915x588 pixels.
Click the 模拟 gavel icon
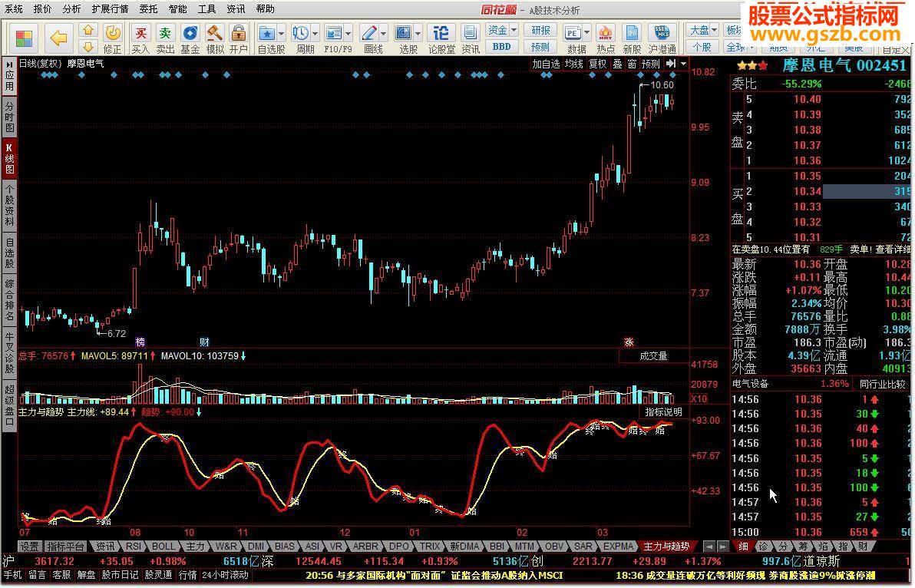coord(215,33)
